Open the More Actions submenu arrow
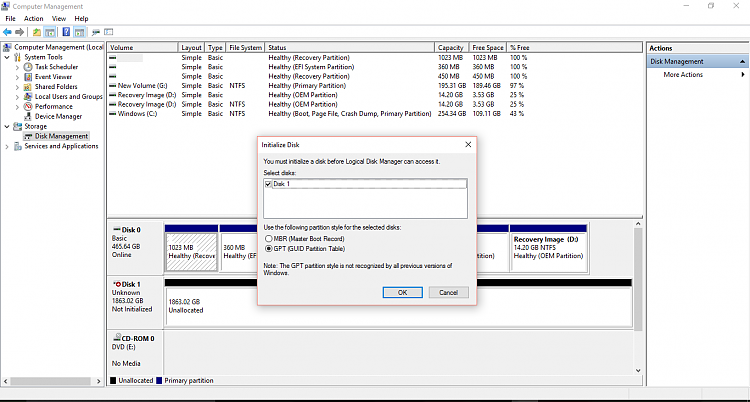Image resolution: width=750 pixels, height=402 pixels. point(743,75)
